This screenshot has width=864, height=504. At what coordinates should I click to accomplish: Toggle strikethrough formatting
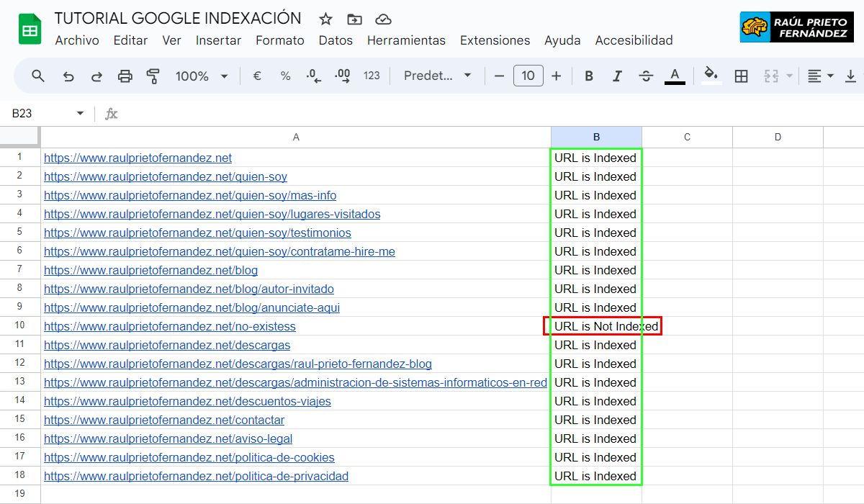(x=646, y=76)
